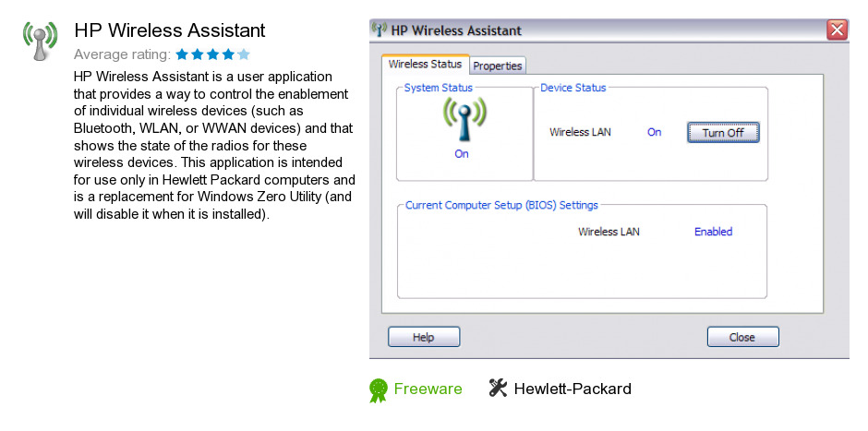This screenshot has height=431, width=868.
Task: Click the 'Enabled' BIOS setting value
Action: click(714, 232)
